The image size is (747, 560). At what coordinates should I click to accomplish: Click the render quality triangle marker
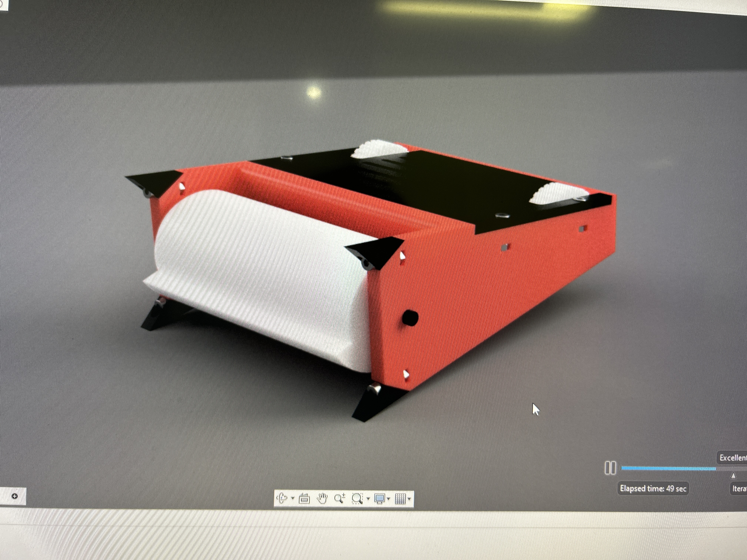(733, 476)
